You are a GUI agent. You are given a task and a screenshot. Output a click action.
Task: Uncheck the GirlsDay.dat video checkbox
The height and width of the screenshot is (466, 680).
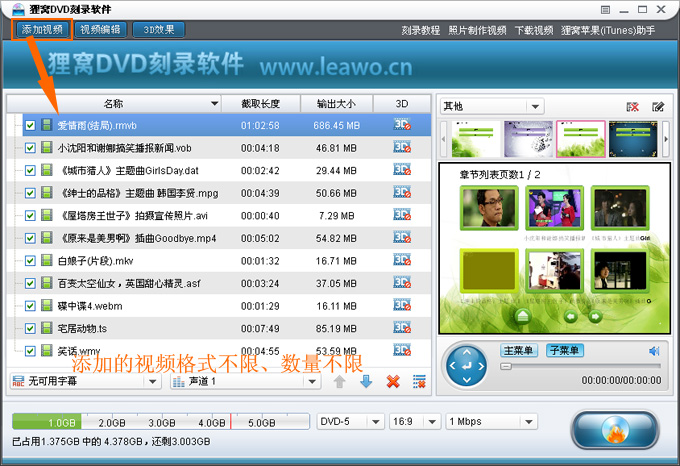tap(30, 170)
